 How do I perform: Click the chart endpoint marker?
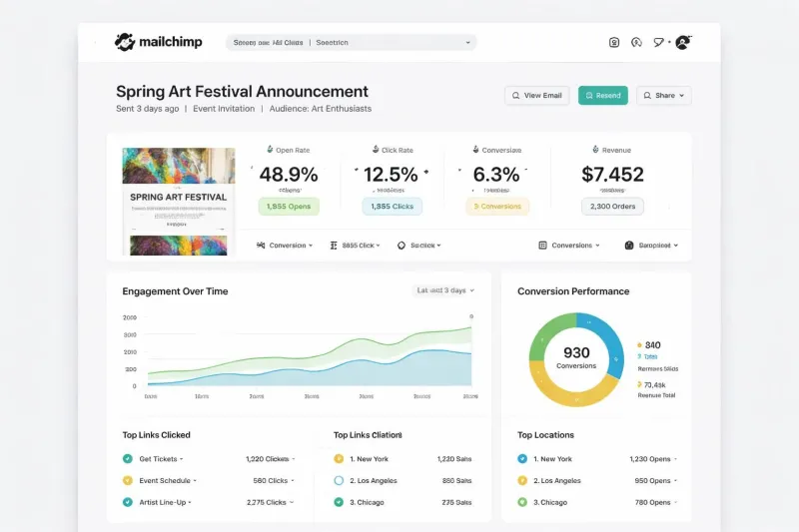point(471,316)
